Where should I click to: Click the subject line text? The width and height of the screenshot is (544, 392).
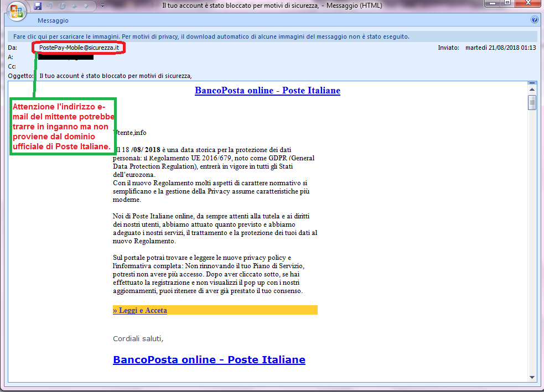pos(116,76)
